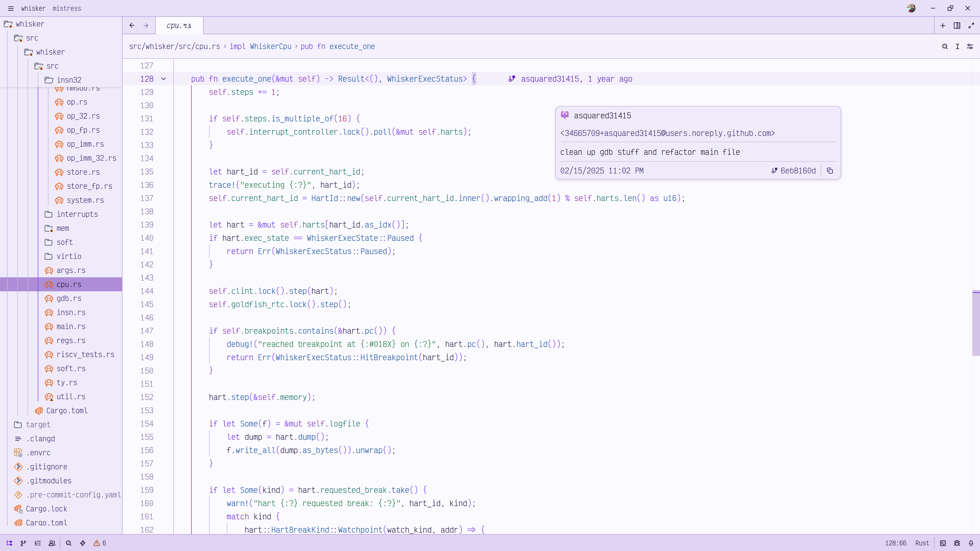The width and height of the screenshot is (980, 551).
Task: Open a new tab with plus icon
Action: (x=943, y=26)
